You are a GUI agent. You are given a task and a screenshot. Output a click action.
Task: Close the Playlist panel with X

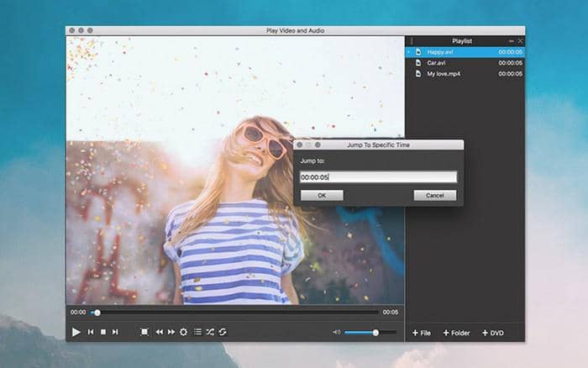pos(520,41)
